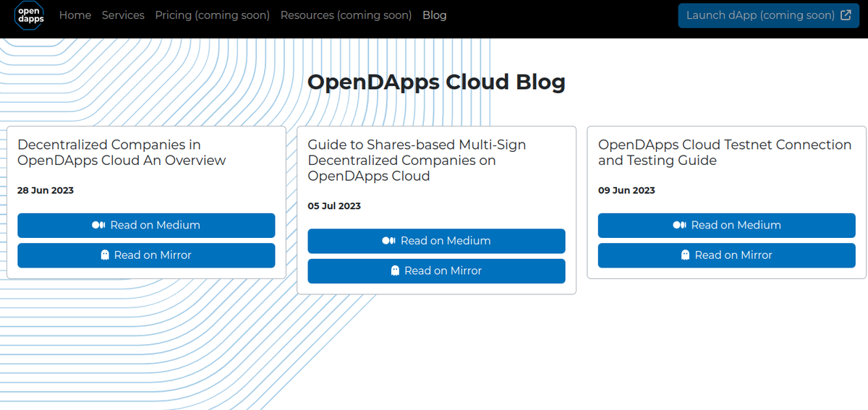Read Shares-based Multi-Sign guide on Medium
This screenshot has height=410, width=868.
pyautogui.click(x=436, y=241)
